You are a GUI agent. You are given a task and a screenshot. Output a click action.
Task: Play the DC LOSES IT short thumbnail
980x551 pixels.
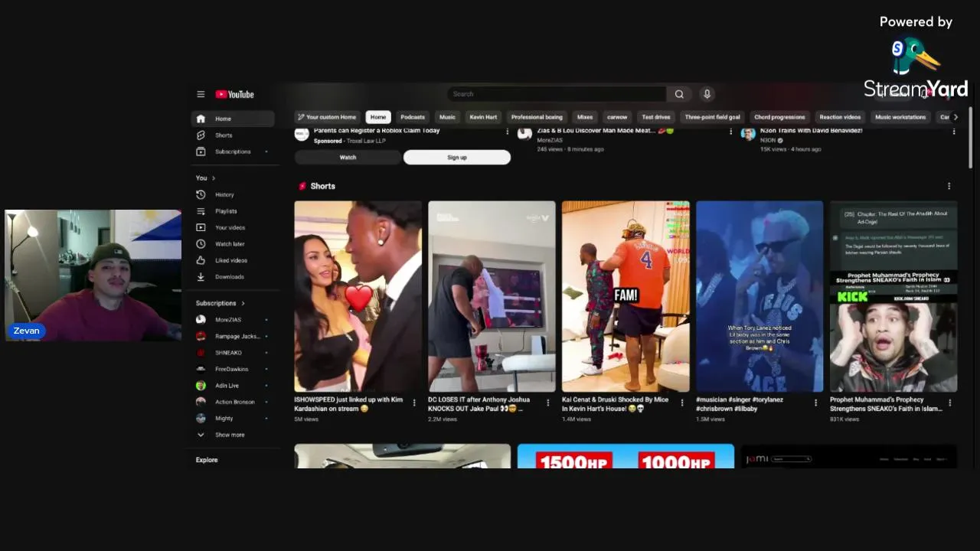pyautogui.click(x=492, y=297)
